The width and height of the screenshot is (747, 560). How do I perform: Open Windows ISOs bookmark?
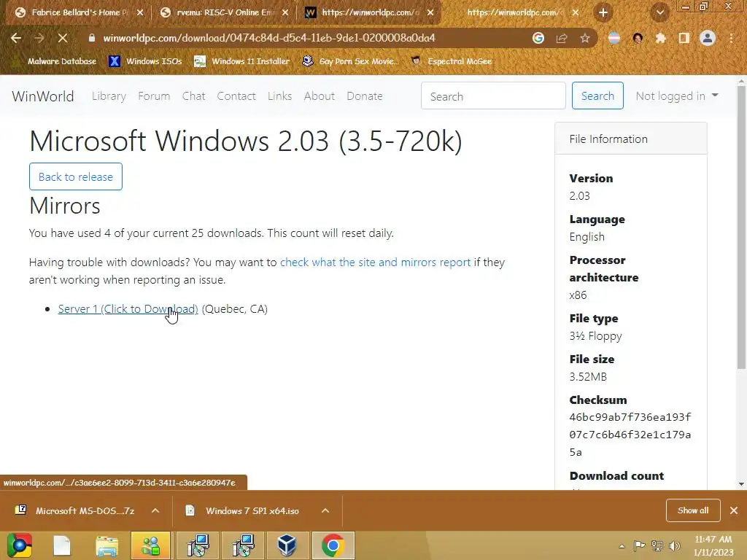coord(146,61)
